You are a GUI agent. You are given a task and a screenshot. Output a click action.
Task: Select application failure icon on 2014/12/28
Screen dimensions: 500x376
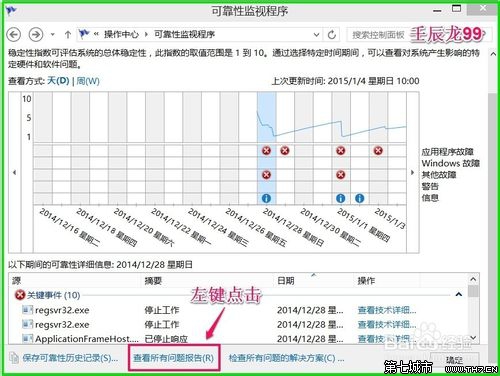tap(266, 151)
